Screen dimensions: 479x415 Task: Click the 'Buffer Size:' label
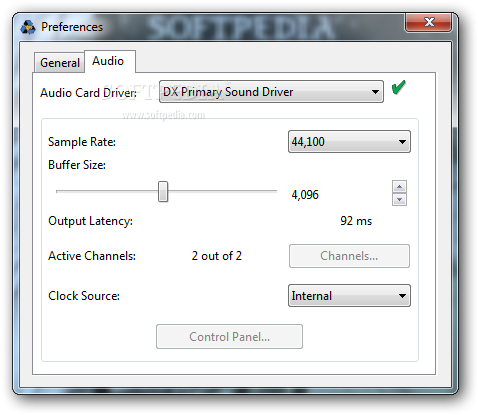[x=77, y=165]
